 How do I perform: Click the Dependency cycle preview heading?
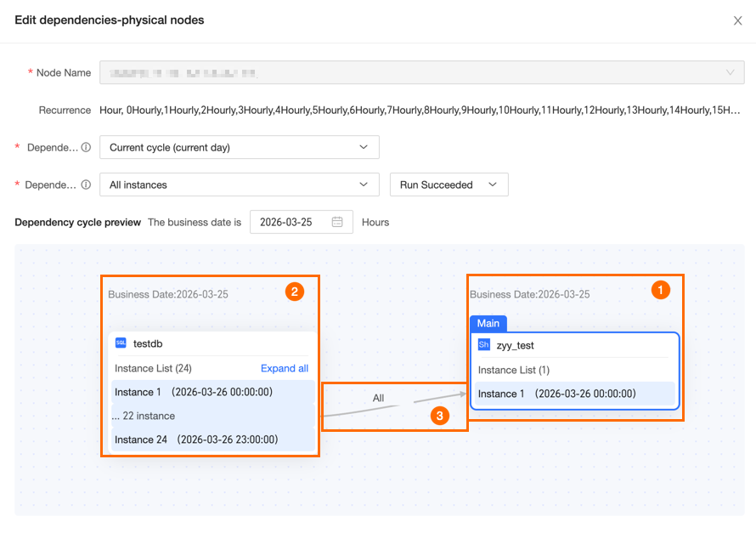77,223
